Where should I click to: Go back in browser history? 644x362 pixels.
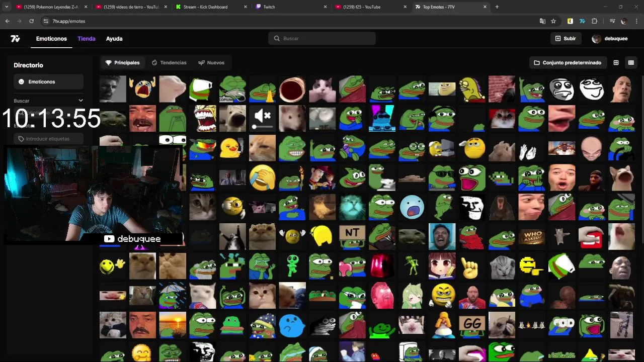point(7,21)
